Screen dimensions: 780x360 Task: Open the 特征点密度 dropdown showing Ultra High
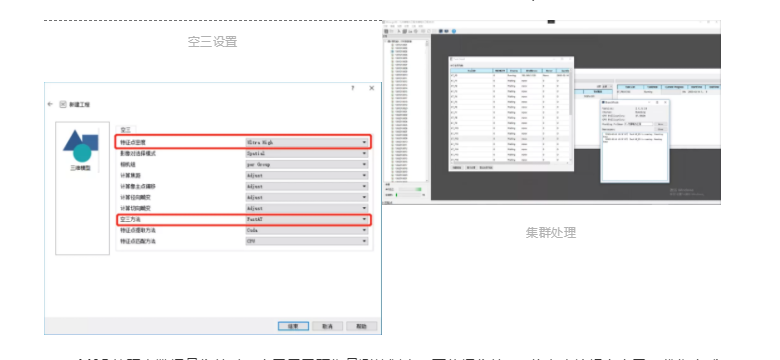[307, 143]
